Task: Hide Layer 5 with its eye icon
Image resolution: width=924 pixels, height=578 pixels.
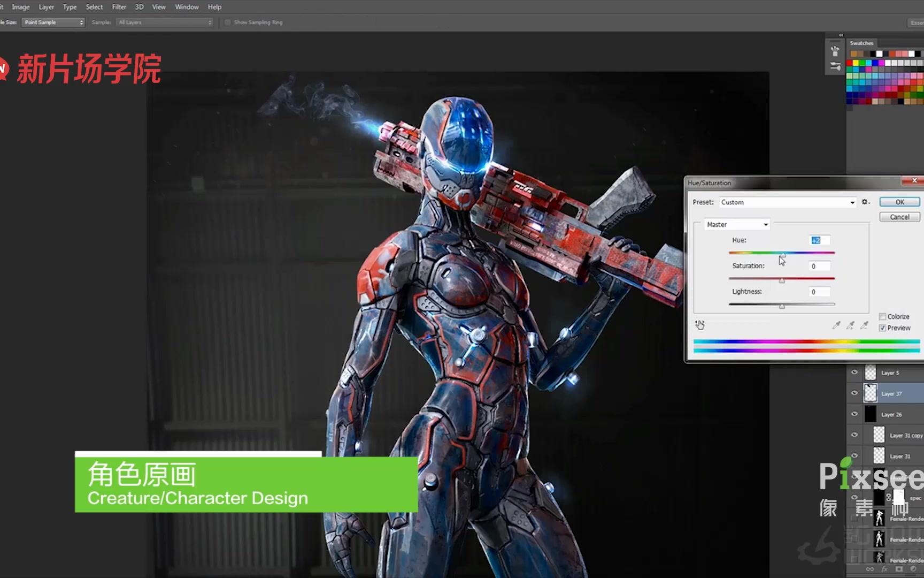Action: [854, 372]
